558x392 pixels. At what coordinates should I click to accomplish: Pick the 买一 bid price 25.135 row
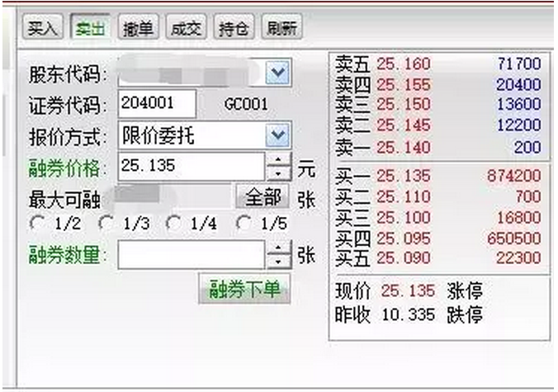coord(438,176)
